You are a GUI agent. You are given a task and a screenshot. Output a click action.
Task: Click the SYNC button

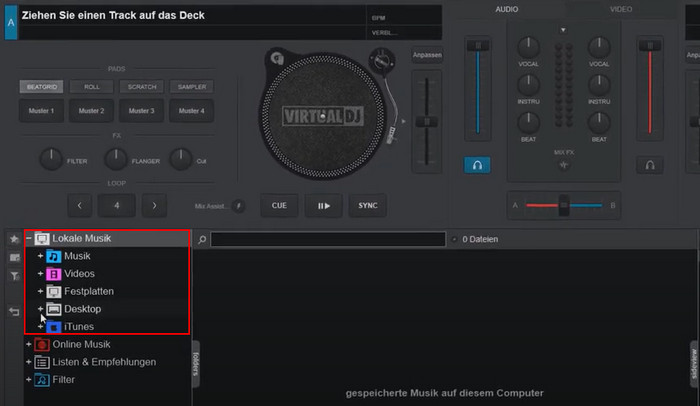tap(368, 205)
